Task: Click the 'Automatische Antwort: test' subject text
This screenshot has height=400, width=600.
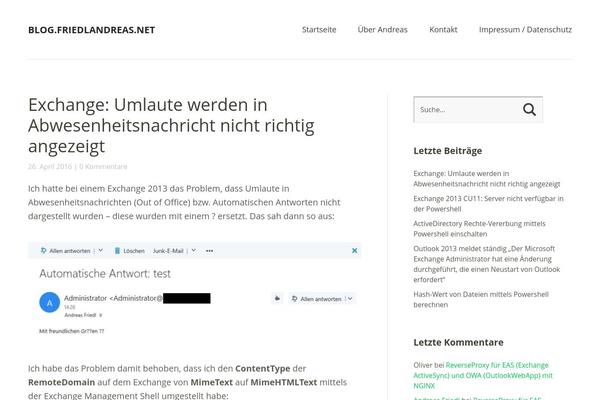Action: pos(105,274)
